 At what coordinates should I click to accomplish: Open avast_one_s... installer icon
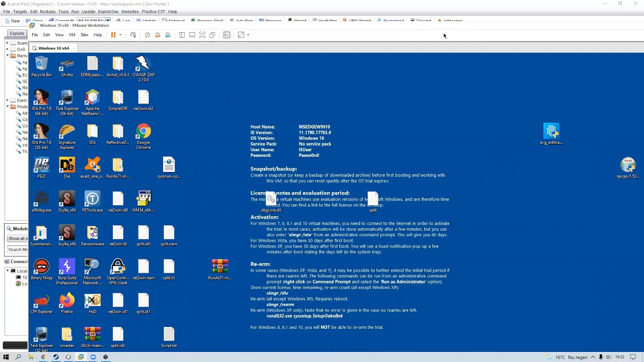point(92,168)
